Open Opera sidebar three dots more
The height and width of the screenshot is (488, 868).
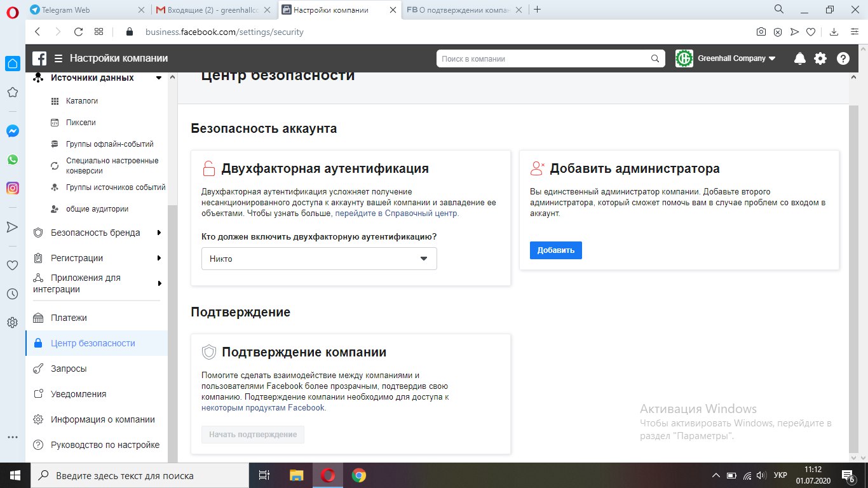click(x=12, y=437)
